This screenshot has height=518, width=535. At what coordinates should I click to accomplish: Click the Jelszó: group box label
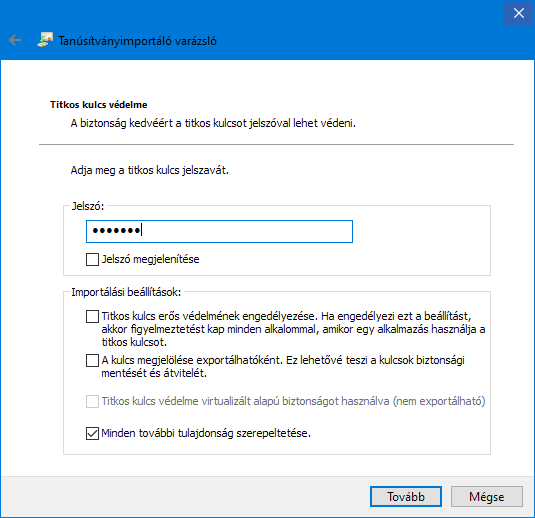(88, 206)
